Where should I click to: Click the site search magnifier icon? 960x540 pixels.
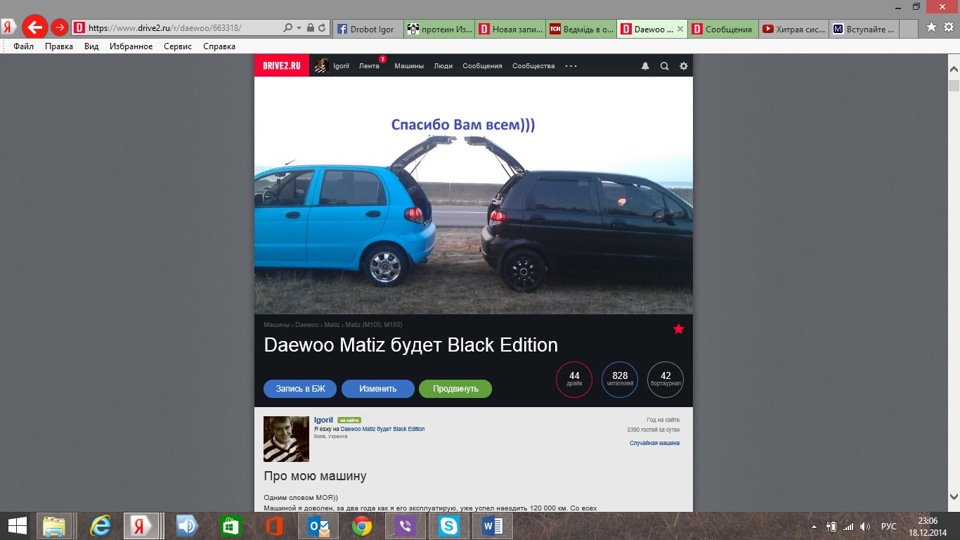tap(664, 66)
